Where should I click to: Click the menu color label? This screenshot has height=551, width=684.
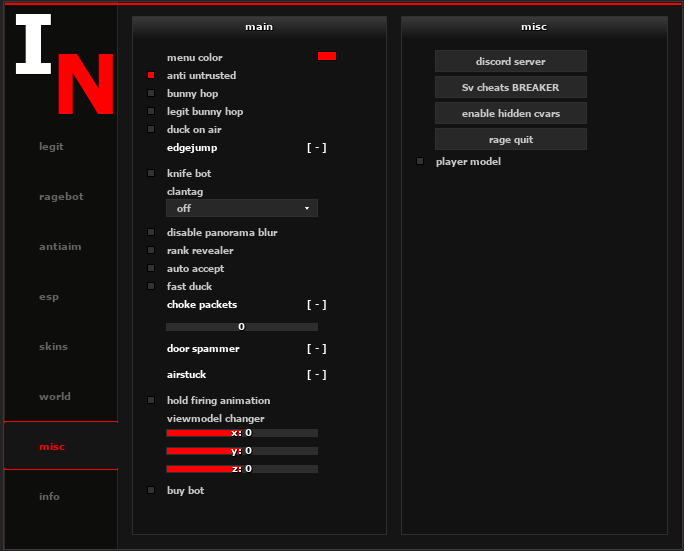click(x=195, y=58)
